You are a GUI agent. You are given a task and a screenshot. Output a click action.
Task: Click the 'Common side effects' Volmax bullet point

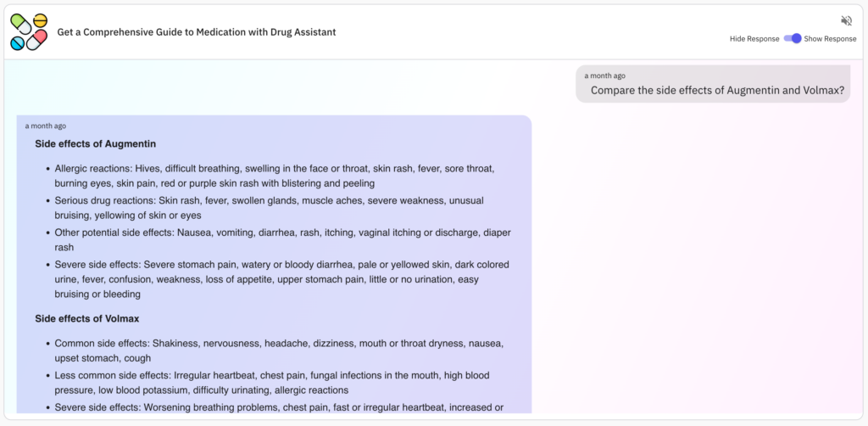coord(279,350)
